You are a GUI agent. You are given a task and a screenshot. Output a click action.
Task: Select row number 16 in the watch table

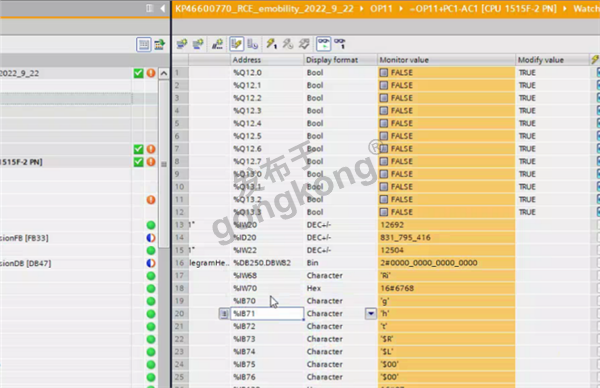(x=180, y=263)
